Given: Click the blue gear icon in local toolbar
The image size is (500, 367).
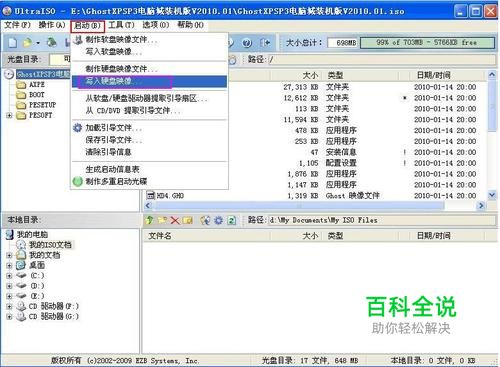Looking at the screenshot, I should coord(218,220).
